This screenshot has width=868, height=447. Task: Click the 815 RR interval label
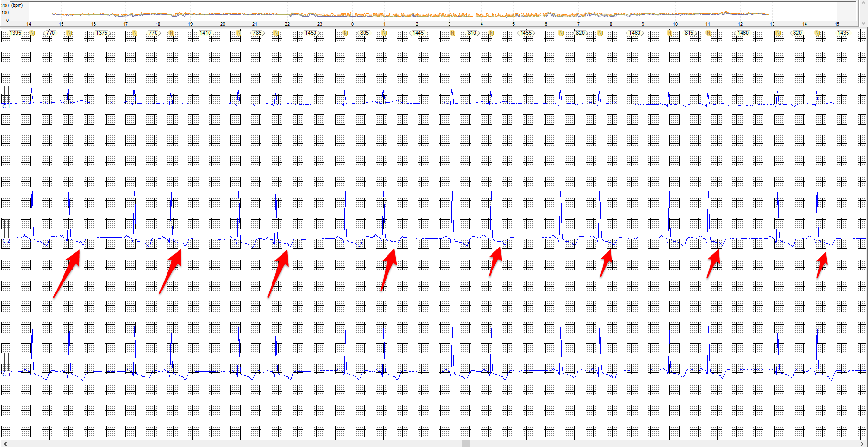pyautogui.click(x=689, y=33)
